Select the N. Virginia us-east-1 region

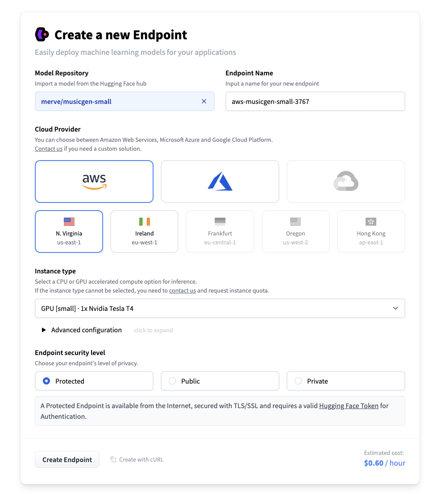(x=69, y=231)
